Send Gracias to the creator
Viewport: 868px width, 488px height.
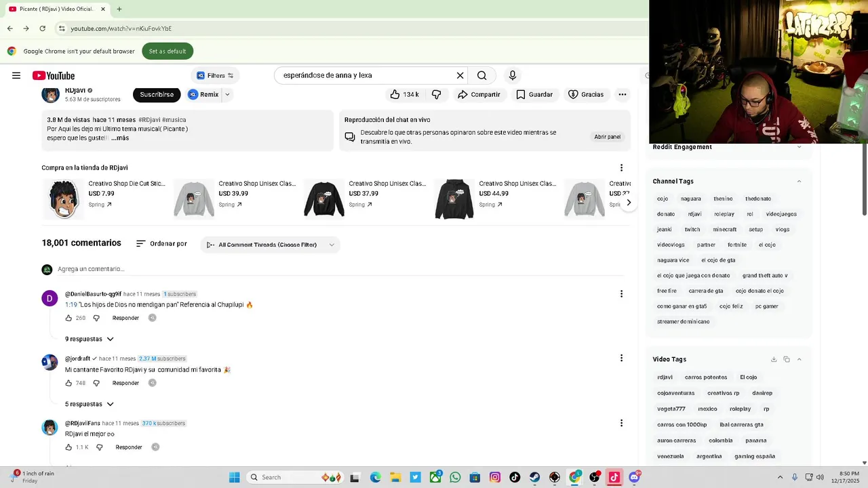click(586, 94)
